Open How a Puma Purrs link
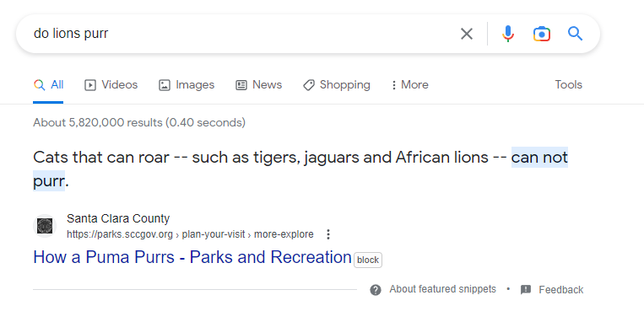The height and width of the screenshot is (322, 644). [x=192, y=257]
